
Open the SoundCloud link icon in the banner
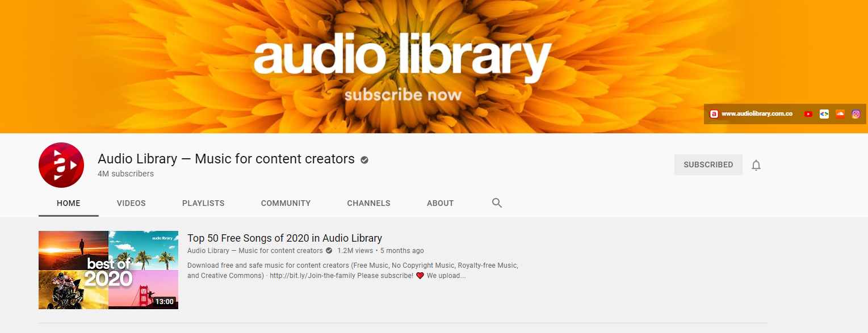click(840, 114)
